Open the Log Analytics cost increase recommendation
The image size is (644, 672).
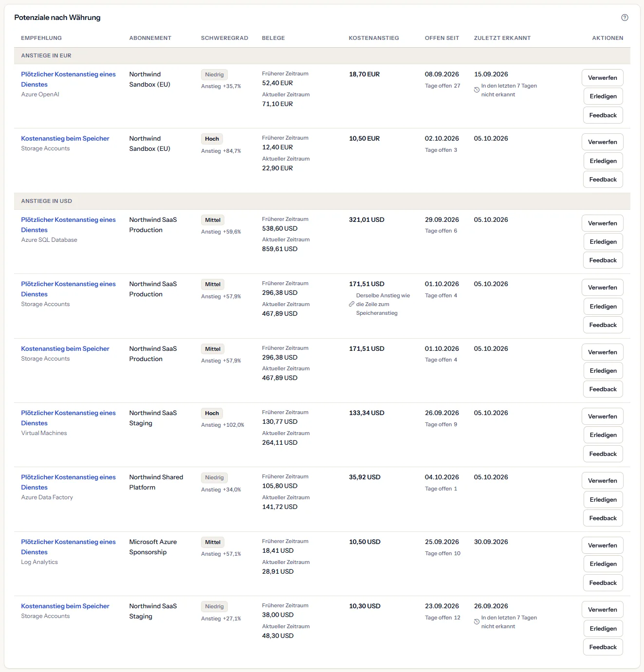click(68, 547)
